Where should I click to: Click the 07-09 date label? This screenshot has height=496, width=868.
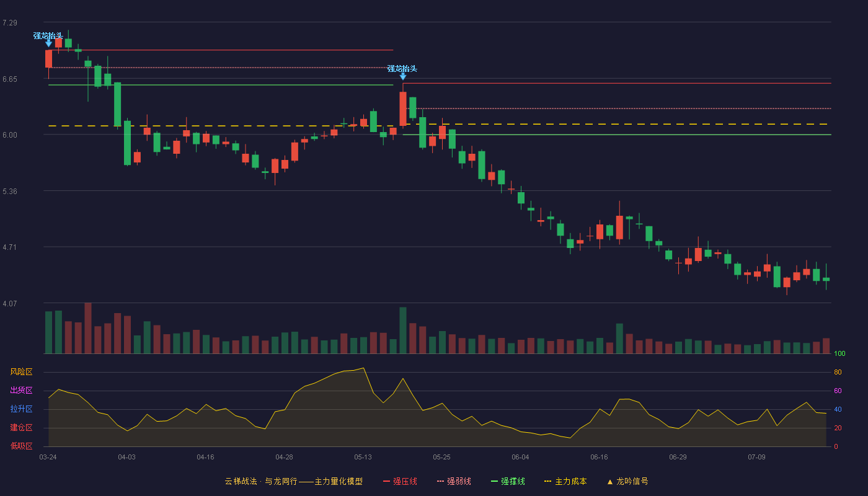pyautogui.click(x=757, y=457)
